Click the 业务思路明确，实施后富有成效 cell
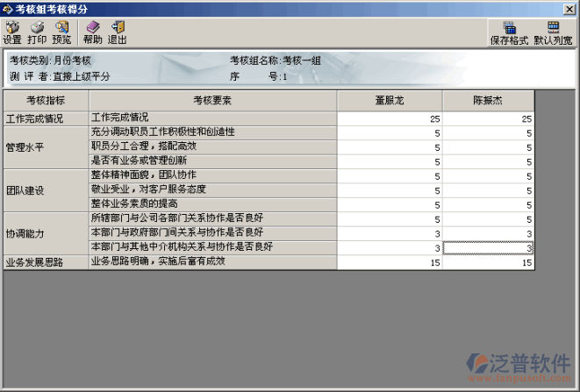 tap(212, 262)
